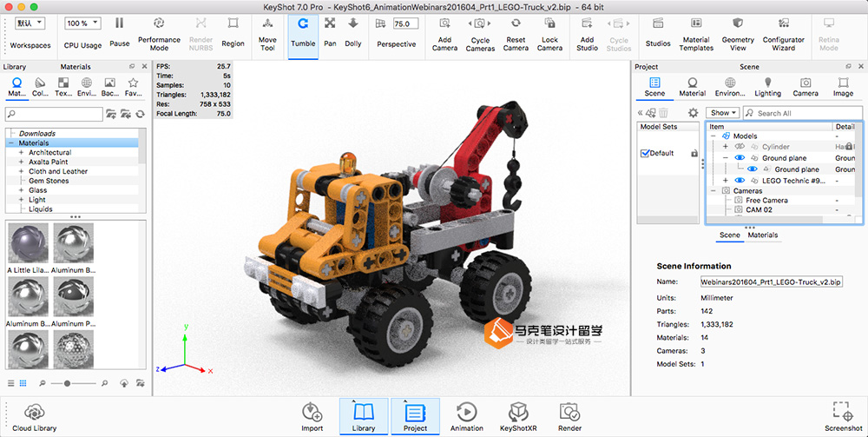Take a Screenshot of the view
Image resolution: width=868 pixels, height=437 pixels.
843,418
